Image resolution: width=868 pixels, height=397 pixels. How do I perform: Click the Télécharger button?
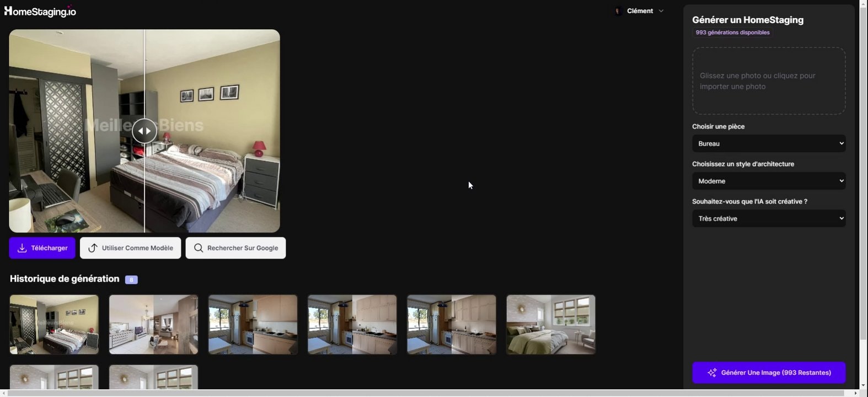(42, 248)
